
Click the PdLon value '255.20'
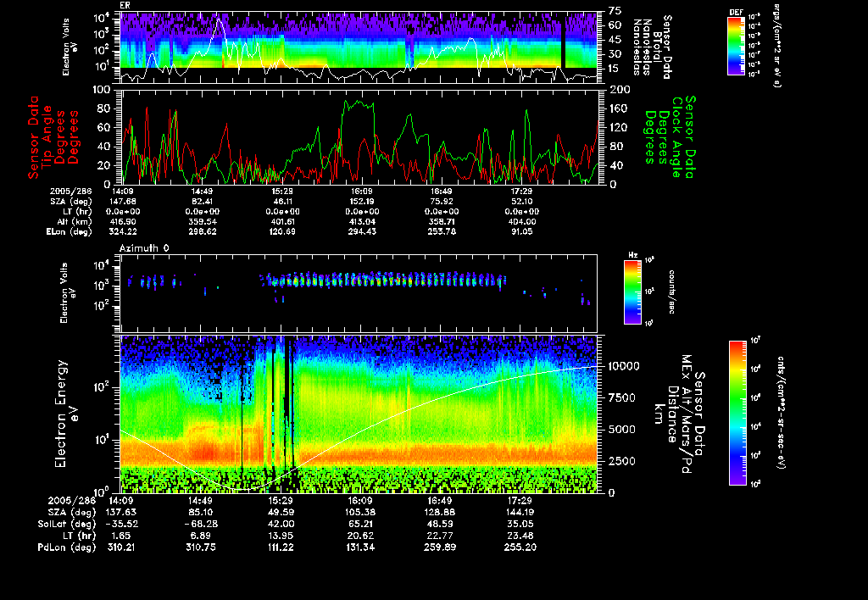(520, 547)
